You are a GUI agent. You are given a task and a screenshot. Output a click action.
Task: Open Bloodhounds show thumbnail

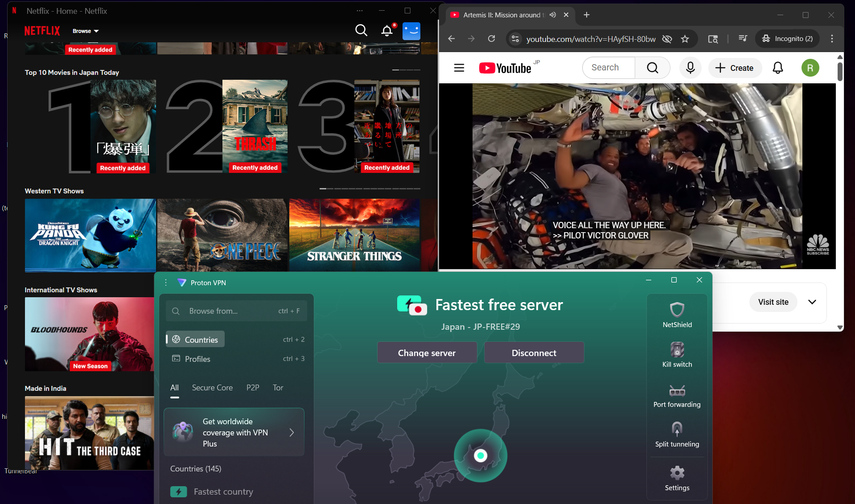coord(90,334)
